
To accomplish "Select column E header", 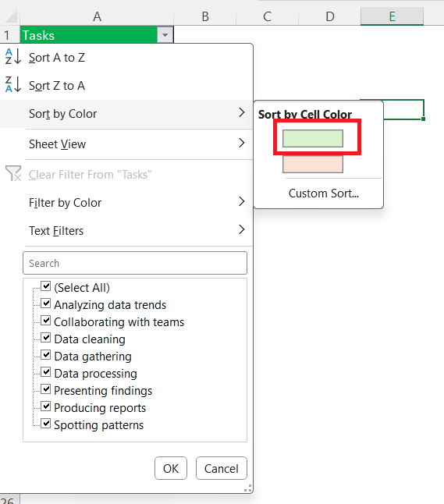I will 392,16.
